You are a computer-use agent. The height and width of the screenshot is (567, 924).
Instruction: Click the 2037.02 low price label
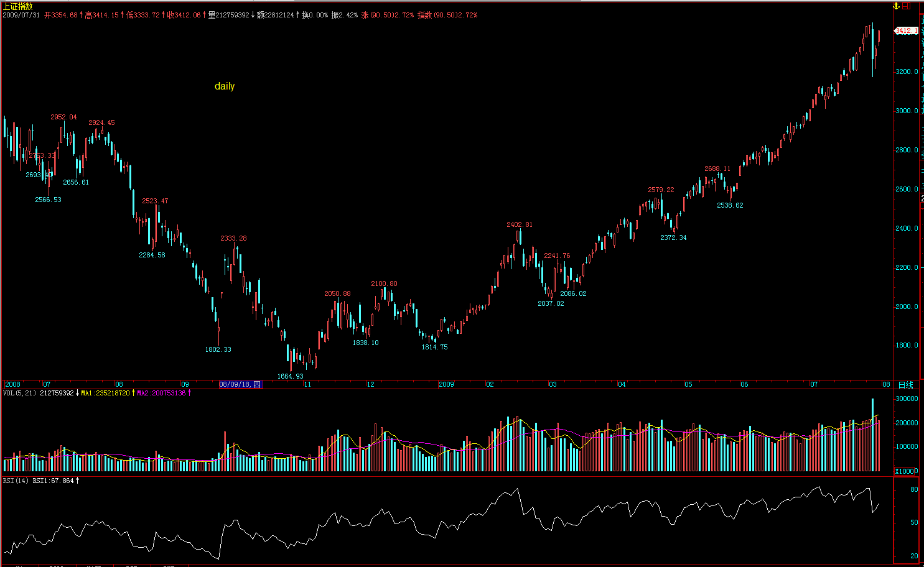pyautogui.click(x=551, y=303)
